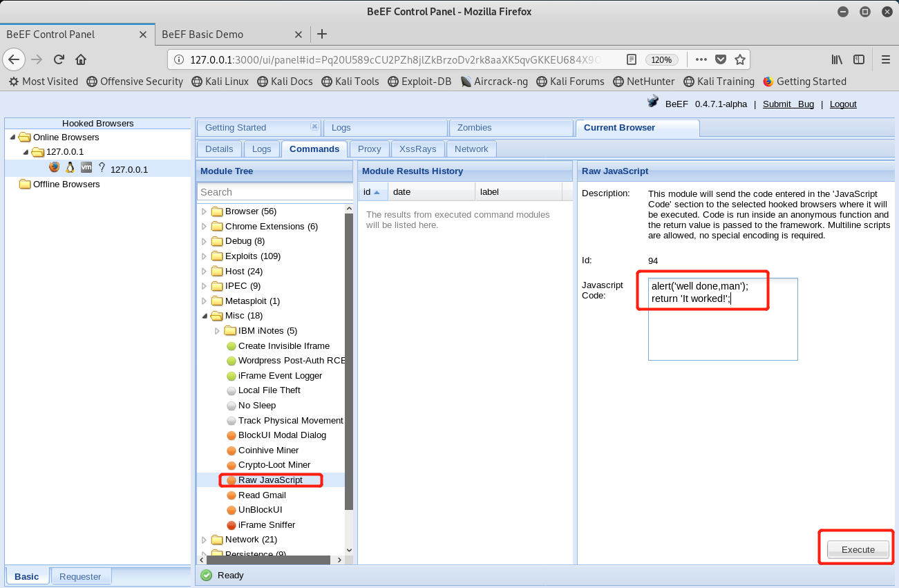899x588 pixels.
Task: Show sidebars icon in toolbar
Action: [859, 59]
